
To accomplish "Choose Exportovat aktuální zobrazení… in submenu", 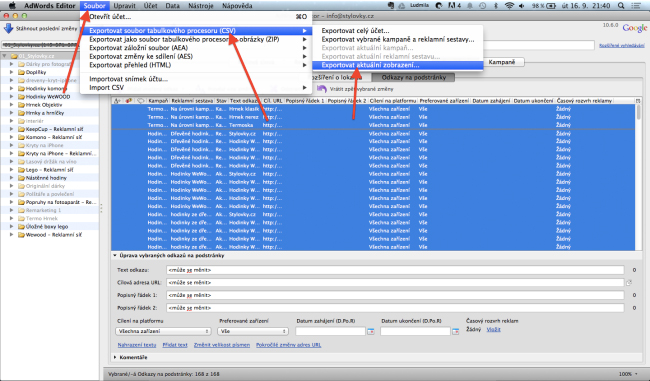I will point(397,65).
